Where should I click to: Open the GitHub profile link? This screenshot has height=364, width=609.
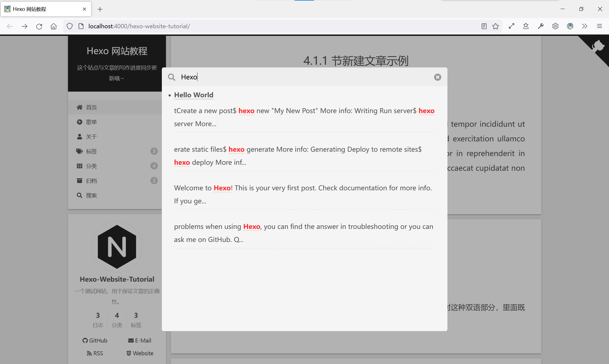click(95, 340)
